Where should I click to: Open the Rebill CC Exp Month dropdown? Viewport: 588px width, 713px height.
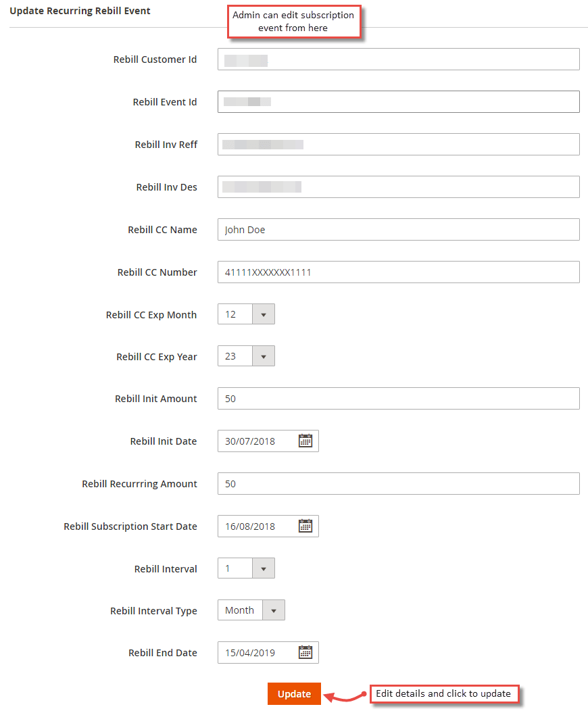coord(264,314)
